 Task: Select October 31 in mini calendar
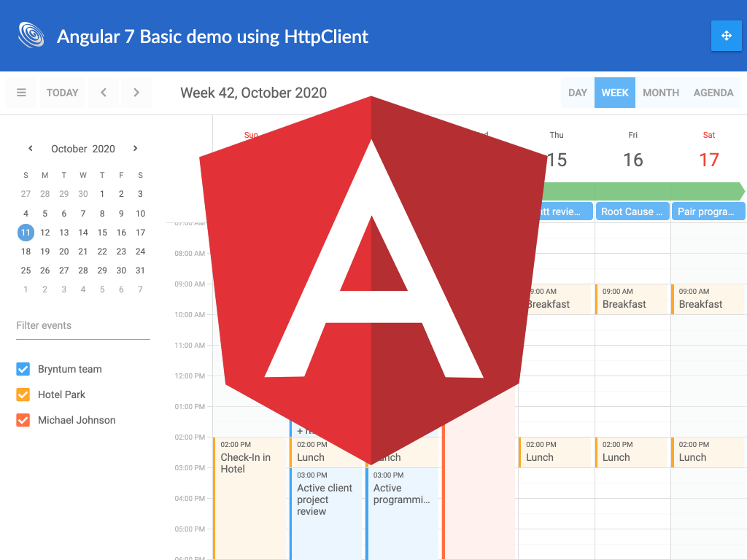pos(140,271)
